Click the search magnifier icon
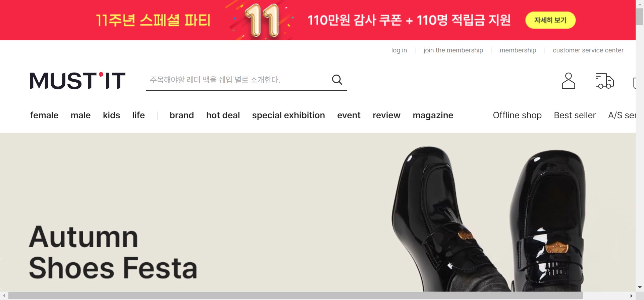Viewport: 644px width, 300px height. 337,80
